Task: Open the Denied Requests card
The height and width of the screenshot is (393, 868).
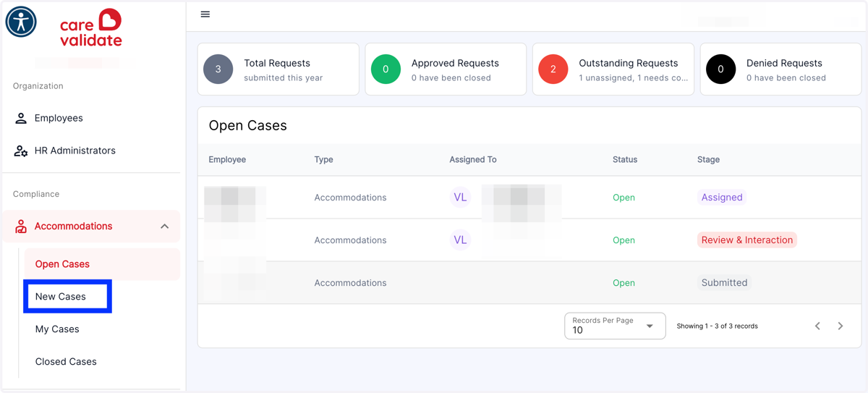Action: pyautogui.click(x=780, y=69)
